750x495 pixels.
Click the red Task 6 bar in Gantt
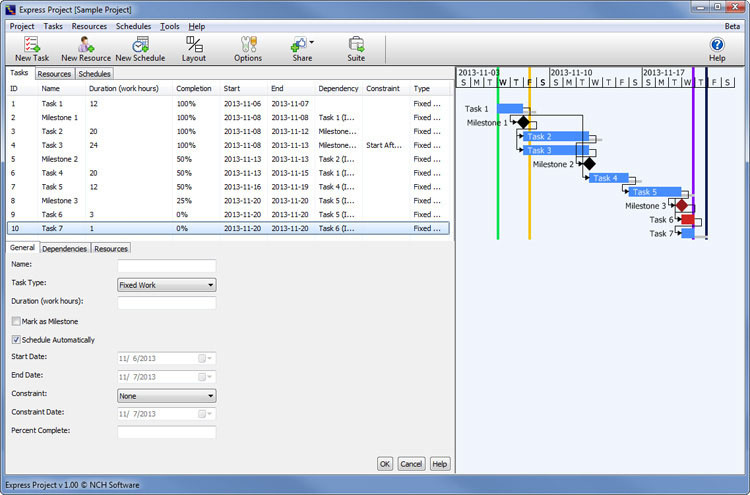tap(687, 220)
